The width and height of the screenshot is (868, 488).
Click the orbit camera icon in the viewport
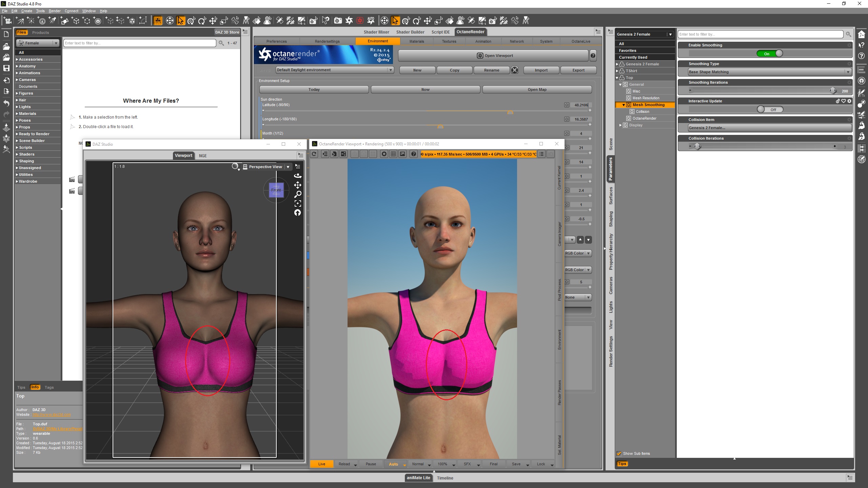coord(297,176)
